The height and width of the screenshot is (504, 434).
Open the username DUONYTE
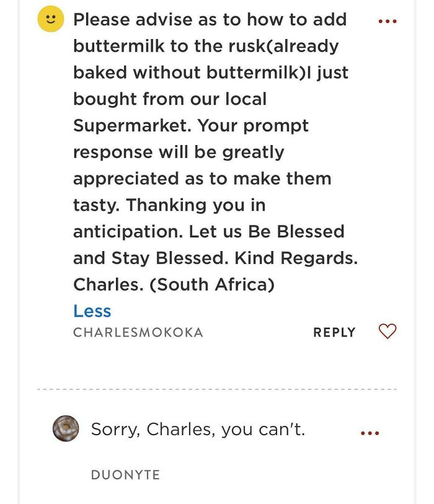(x=125, y=475)
